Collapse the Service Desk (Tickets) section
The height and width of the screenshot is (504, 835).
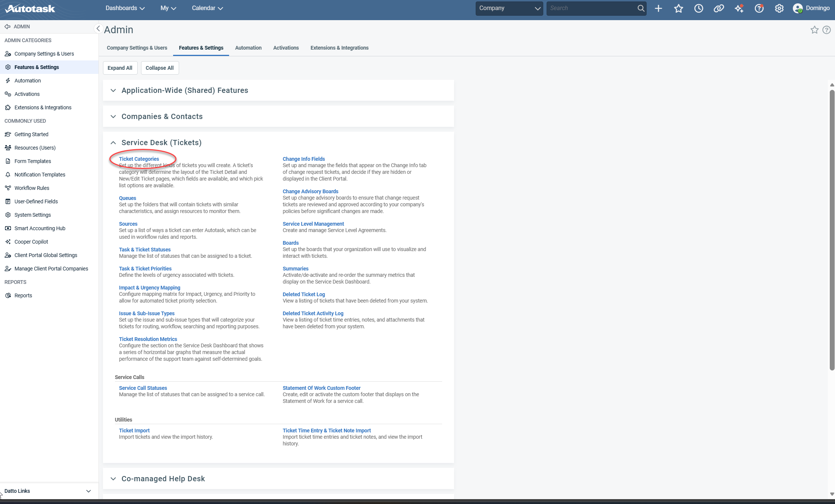pos(113,143)
